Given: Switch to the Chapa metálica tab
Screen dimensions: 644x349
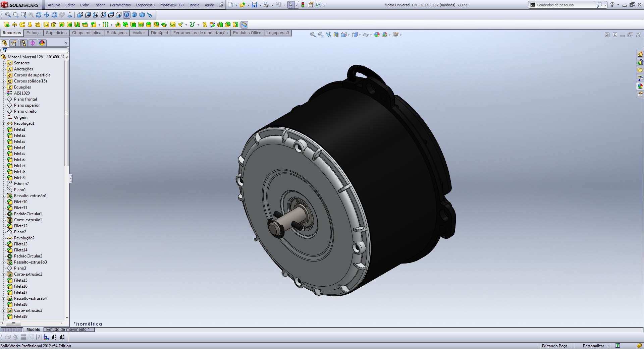Looking at the screenshot, I should [87, 33].
